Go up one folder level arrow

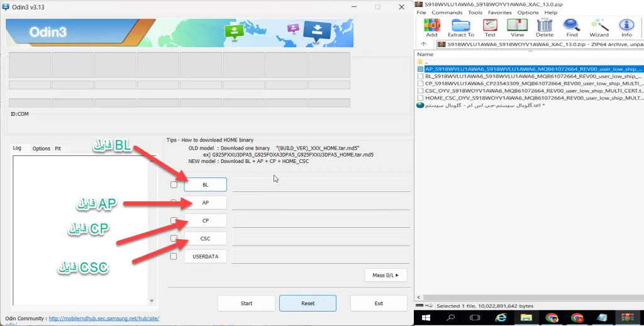[424, 45]
